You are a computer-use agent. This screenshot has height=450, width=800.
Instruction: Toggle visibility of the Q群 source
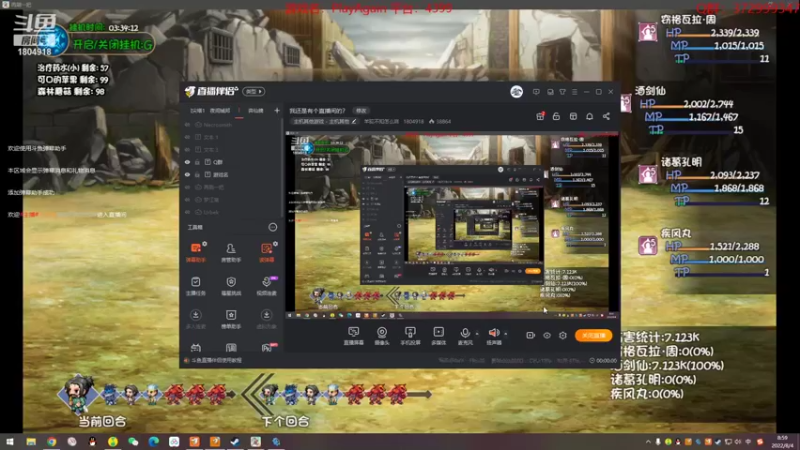click(x=187, y=162)
